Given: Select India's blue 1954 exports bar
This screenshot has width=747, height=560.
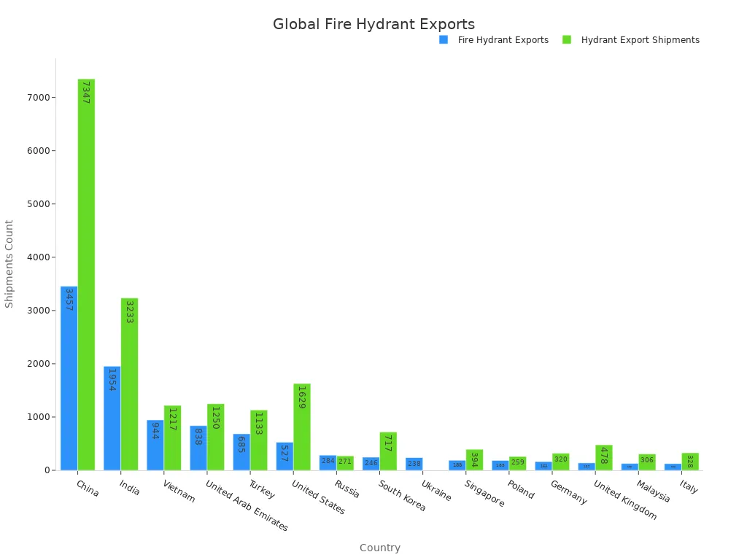Looking at the screenshot, I should point(110,416).
